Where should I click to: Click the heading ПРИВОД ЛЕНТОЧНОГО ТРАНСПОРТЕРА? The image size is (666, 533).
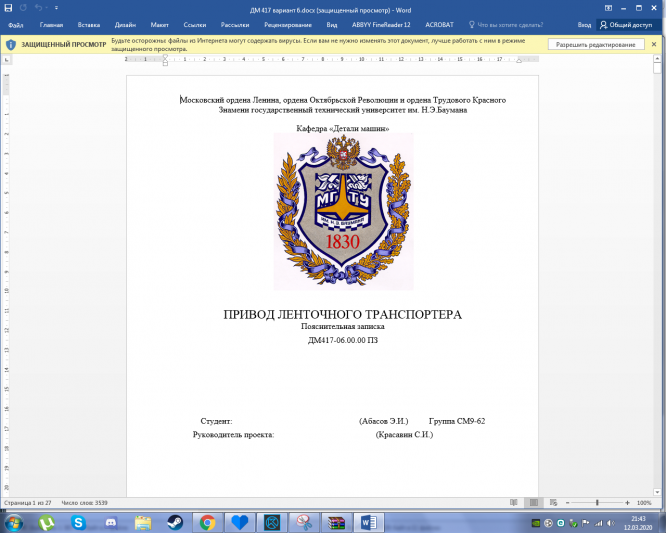coord(342,315)
